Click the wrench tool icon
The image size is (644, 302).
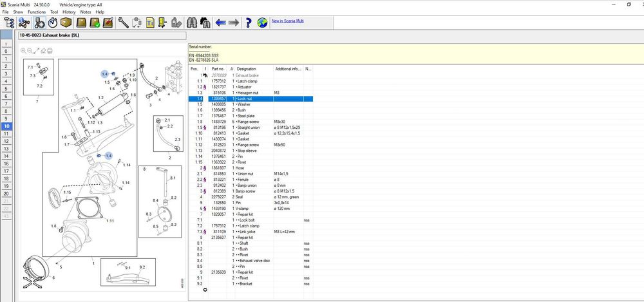tap(123, 24)
